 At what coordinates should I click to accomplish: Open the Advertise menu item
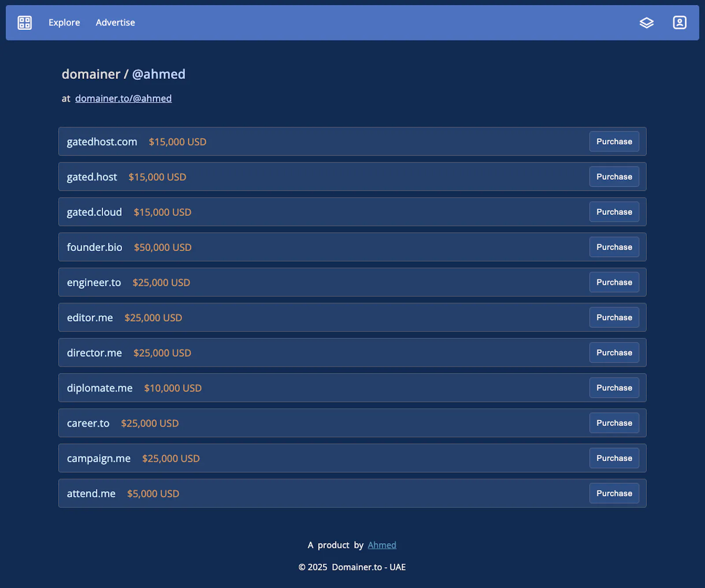tap(115, 22)
